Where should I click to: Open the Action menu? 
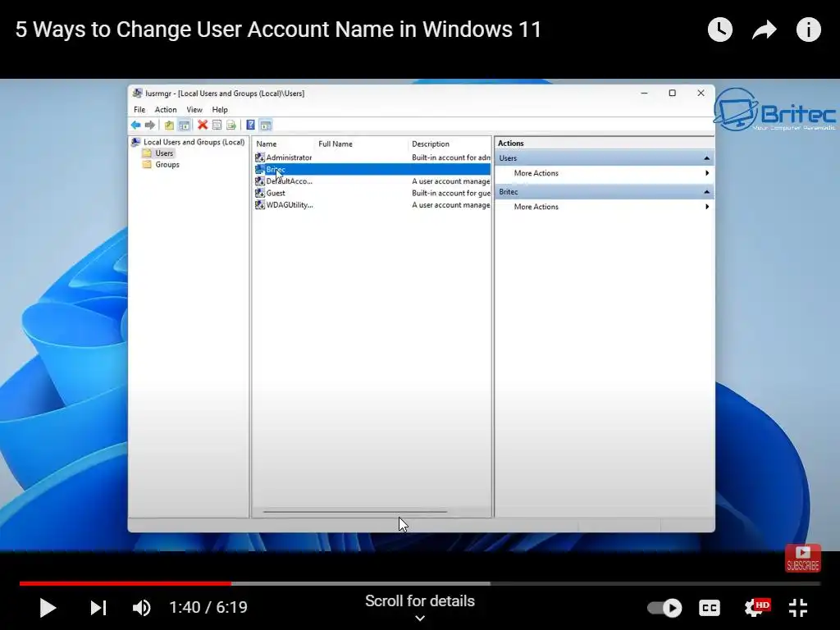coord(166,109)
